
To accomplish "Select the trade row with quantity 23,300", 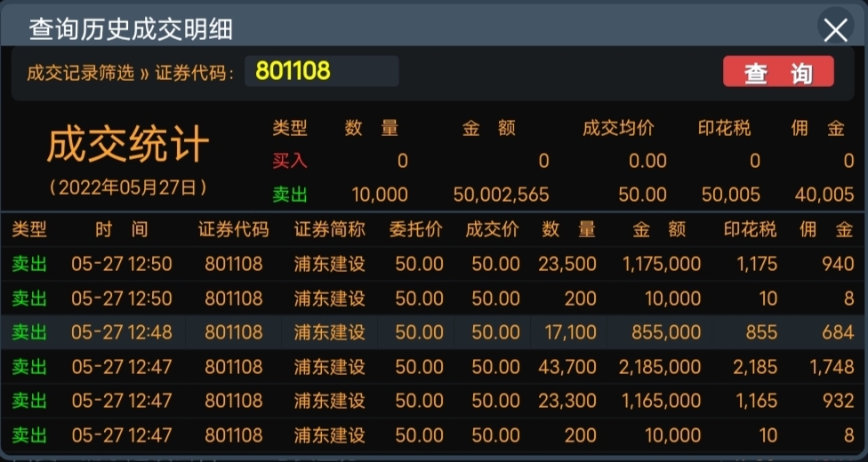I will pyautogui.click(x=433, y=401).
